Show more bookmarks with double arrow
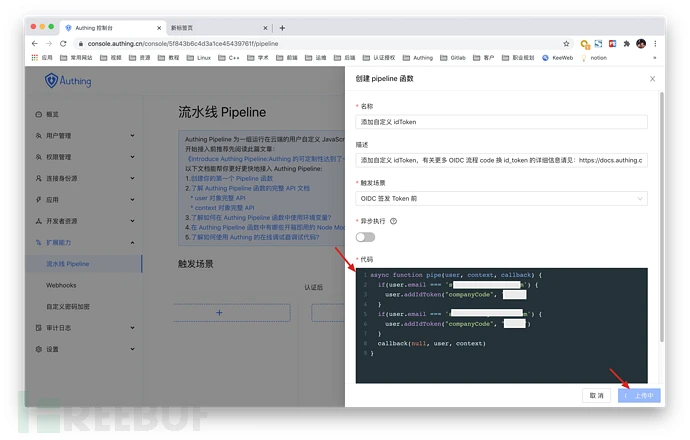Screen dimensions: 690x440 click(x=654, y=58)
